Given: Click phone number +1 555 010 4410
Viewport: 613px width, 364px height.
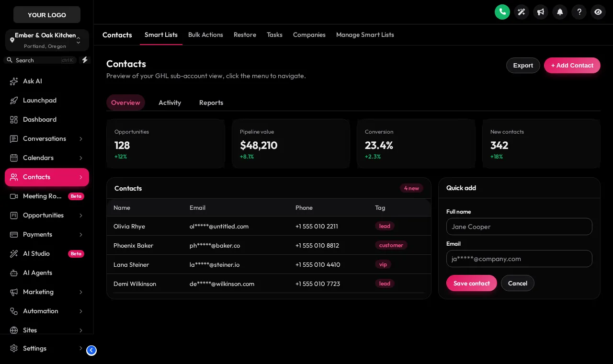Looking at the screenshot, I should tap(318, 264).
